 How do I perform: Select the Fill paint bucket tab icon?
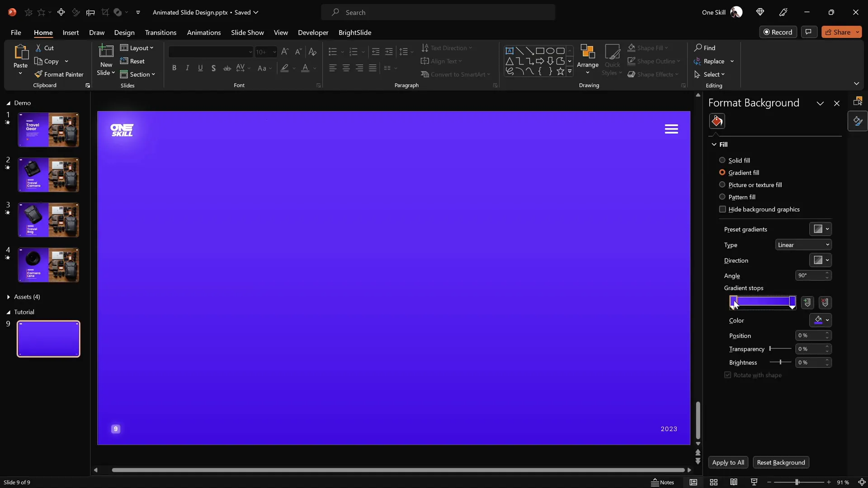tap(717, 121)
